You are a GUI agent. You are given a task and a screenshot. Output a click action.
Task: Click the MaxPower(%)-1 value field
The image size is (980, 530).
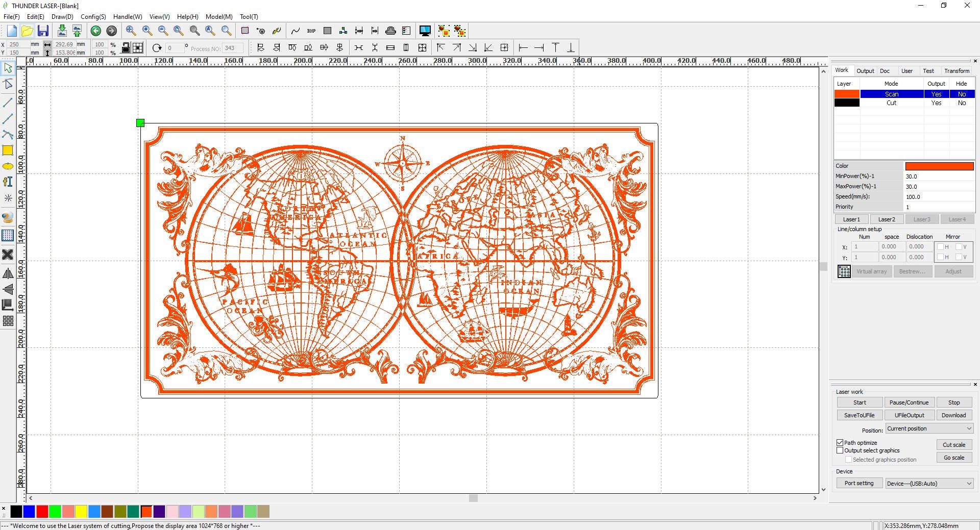[x=939, y=187]
